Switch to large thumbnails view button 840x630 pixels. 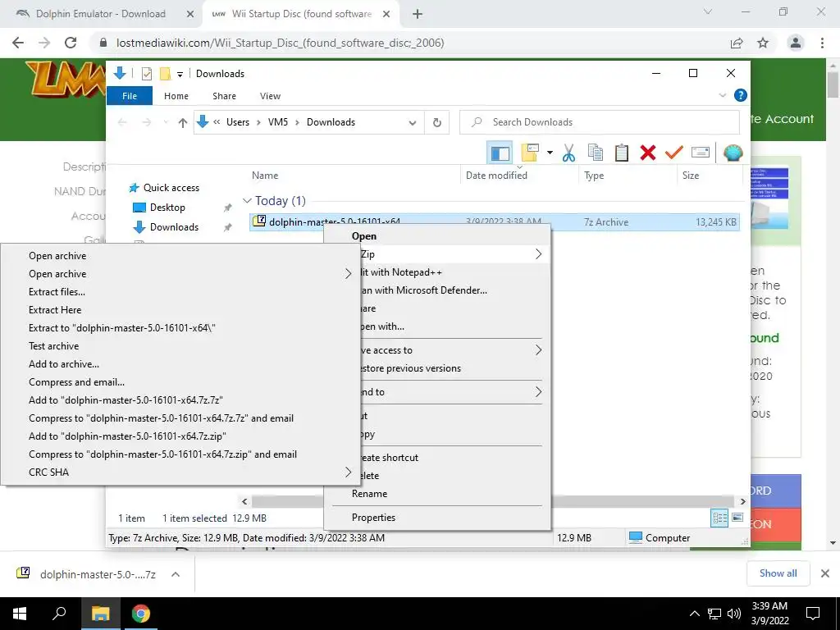coord(737,518)
